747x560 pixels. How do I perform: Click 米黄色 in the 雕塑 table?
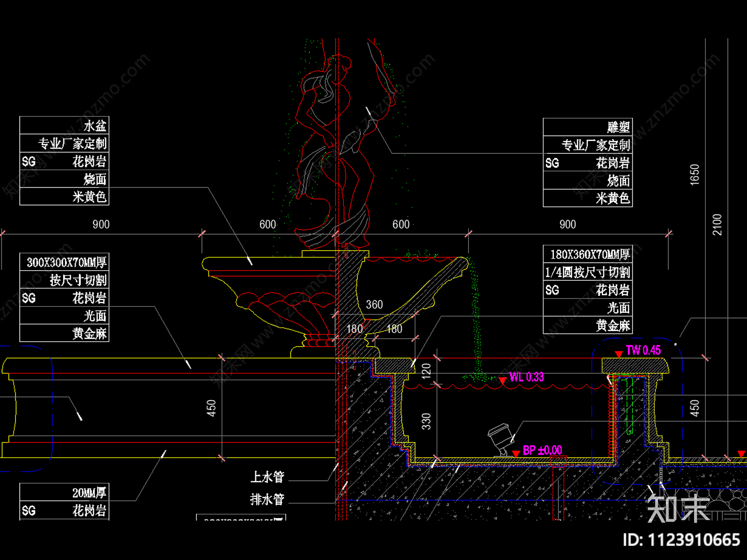(x=613, y=198)
